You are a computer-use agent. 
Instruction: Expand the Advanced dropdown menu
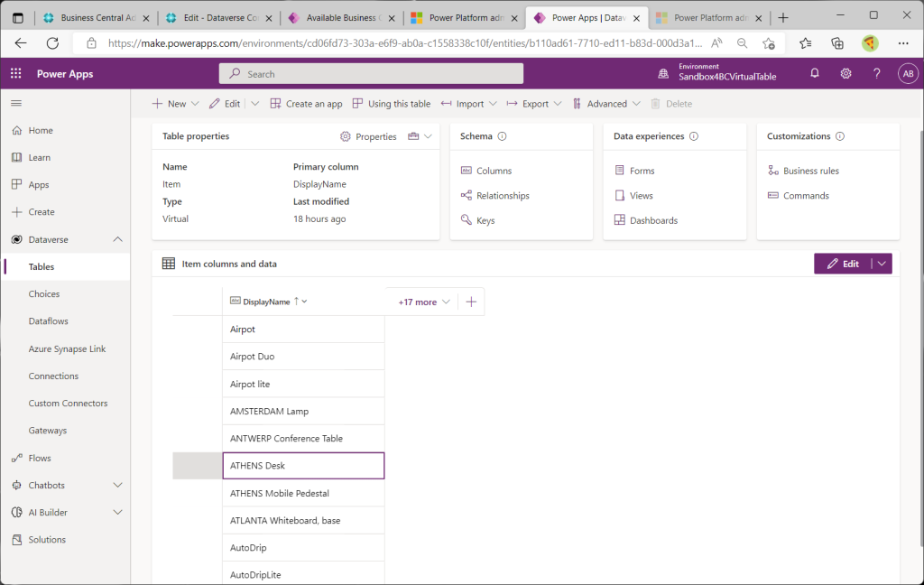tap(636, 104)
